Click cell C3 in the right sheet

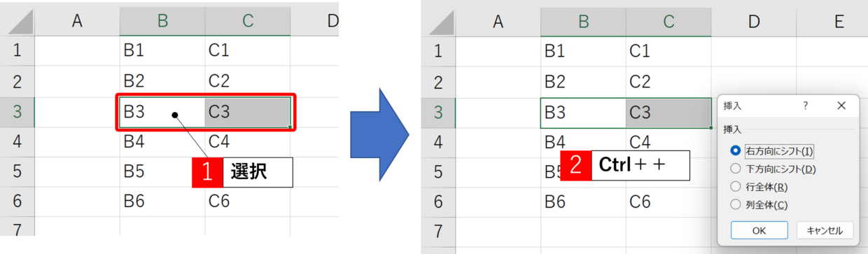(668, 112)
